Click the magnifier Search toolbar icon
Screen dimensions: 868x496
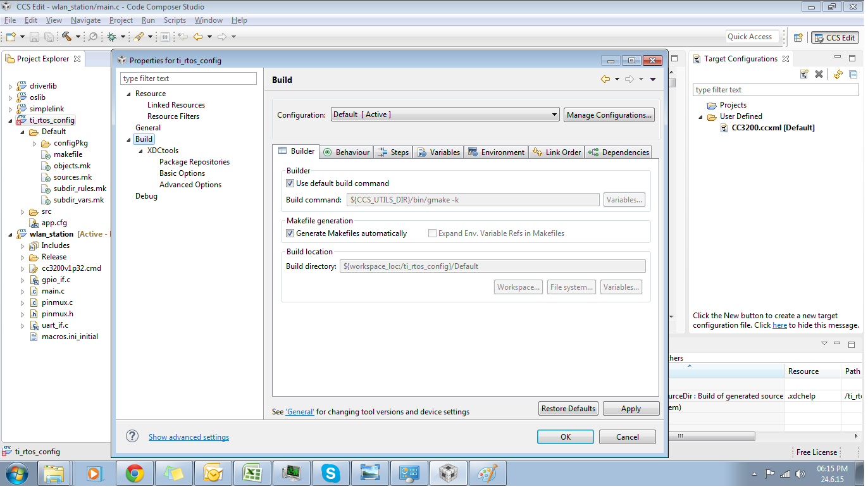[93, 37]
